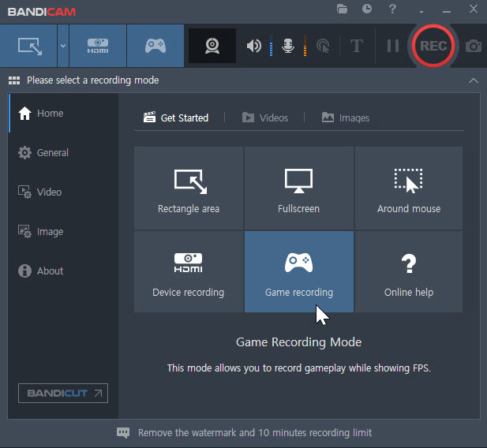The width and height of the screenshot is (487, 448).
Task: Start recording with the REC button
Action: pos(433,46)
